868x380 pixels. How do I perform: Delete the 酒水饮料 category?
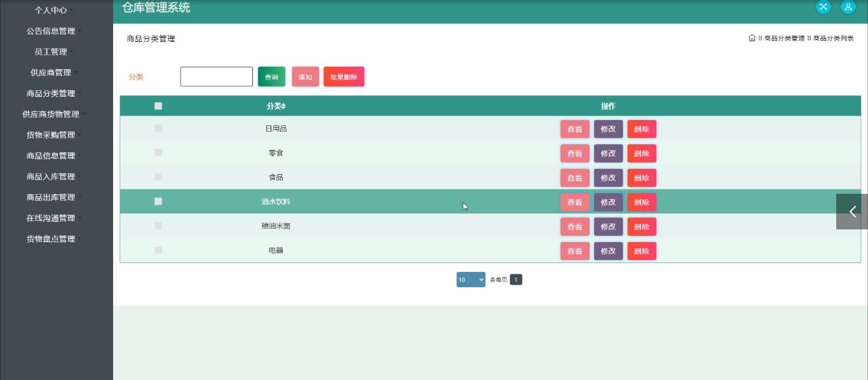[x=642, y=202]
